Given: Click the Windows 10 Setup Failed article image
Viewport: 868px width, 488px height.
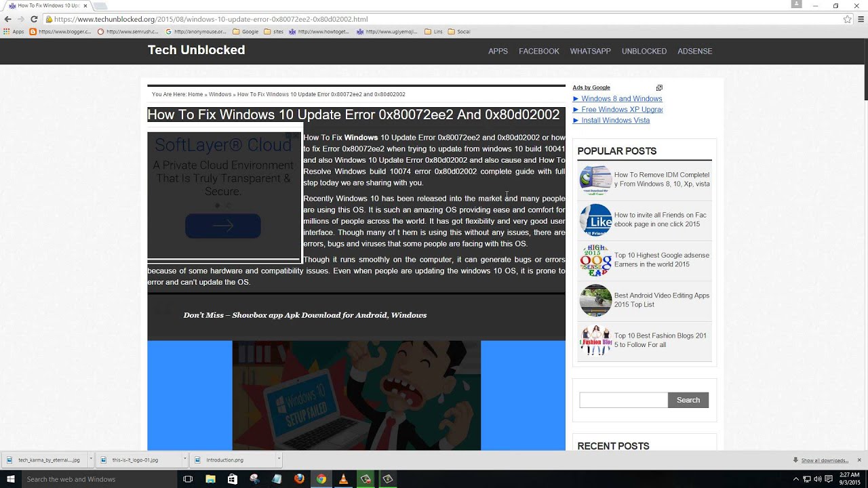Looking at the screenshot, I should [x=357, y=395].
